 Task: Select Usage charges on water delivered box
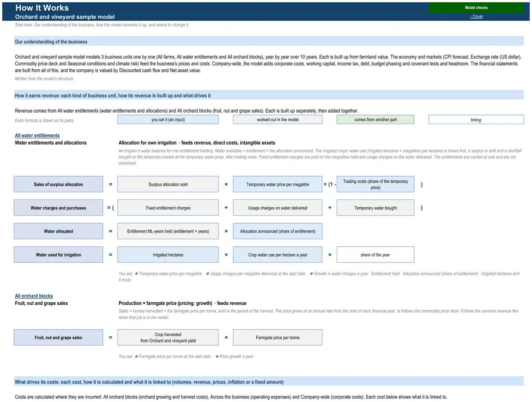pos(278,208)
